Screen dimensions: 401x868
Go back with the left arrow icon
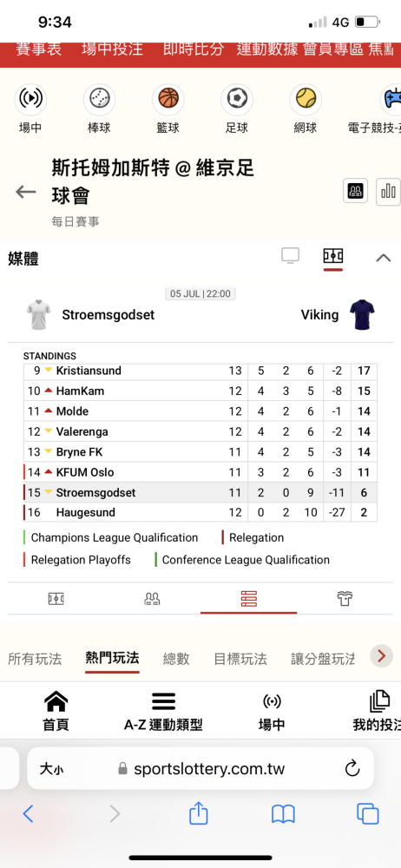(x=25, y=192)
